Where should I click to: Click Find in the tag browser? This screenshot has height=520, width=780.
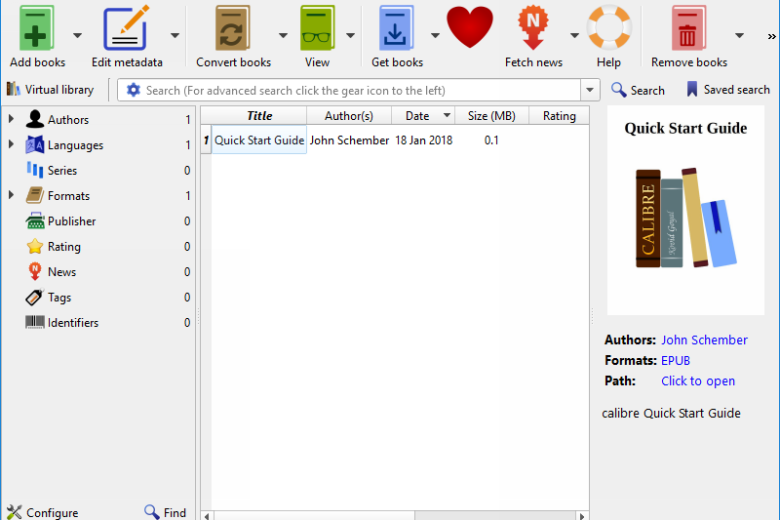(165, 512)
